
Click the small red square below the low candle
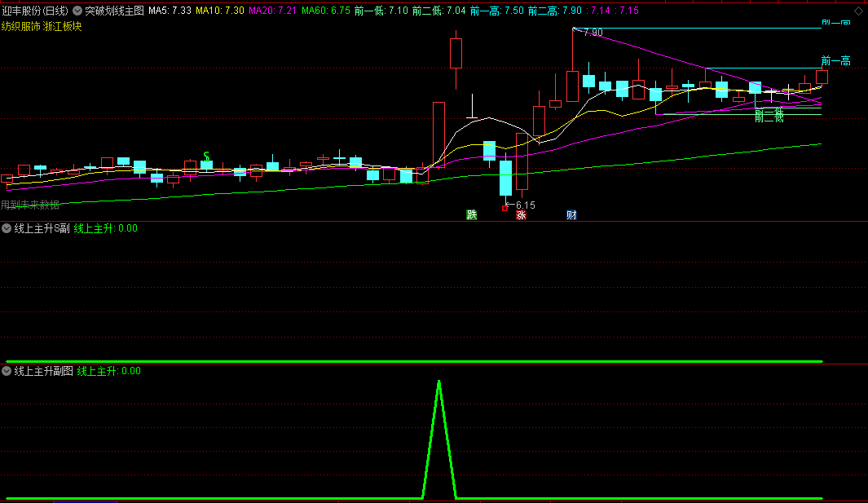tap(504, 208)
